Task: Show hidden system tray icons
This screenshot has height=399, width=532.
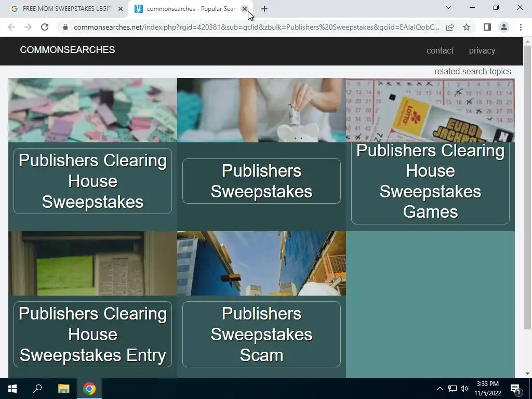Action: click(440, 389)
